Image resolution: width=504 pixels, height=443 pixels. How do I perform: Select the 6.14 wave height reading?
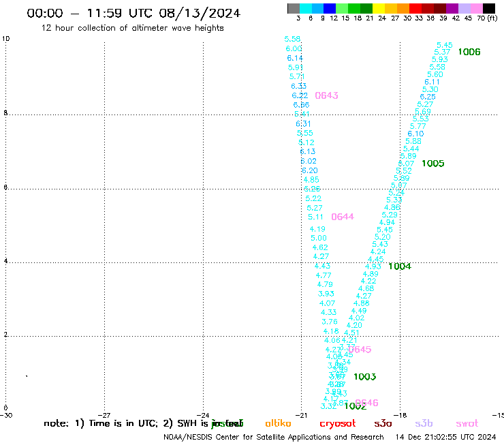(x=295, y=58)
